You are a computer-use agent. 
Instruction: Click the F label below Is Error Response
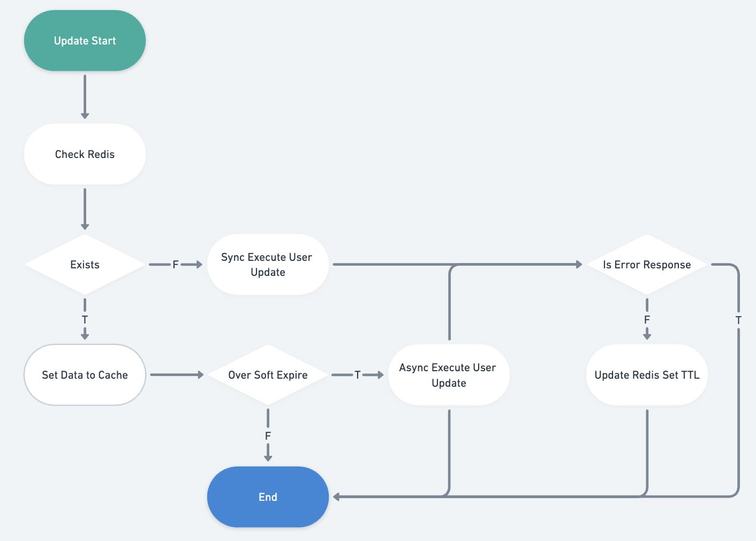pos(647,320)
